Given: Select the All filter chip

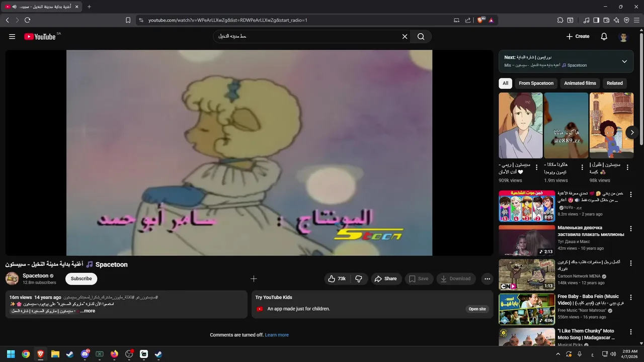Looking at the screenshot, I should click(x=506, y=83).
